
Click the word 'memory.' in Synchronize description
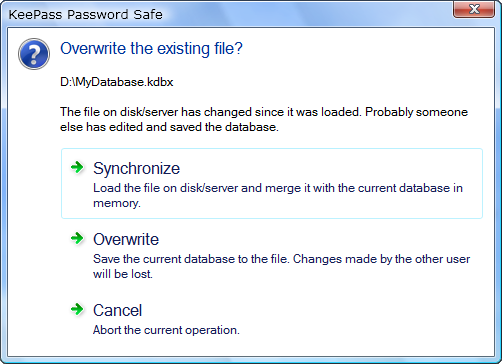click(x=117, y=203)
